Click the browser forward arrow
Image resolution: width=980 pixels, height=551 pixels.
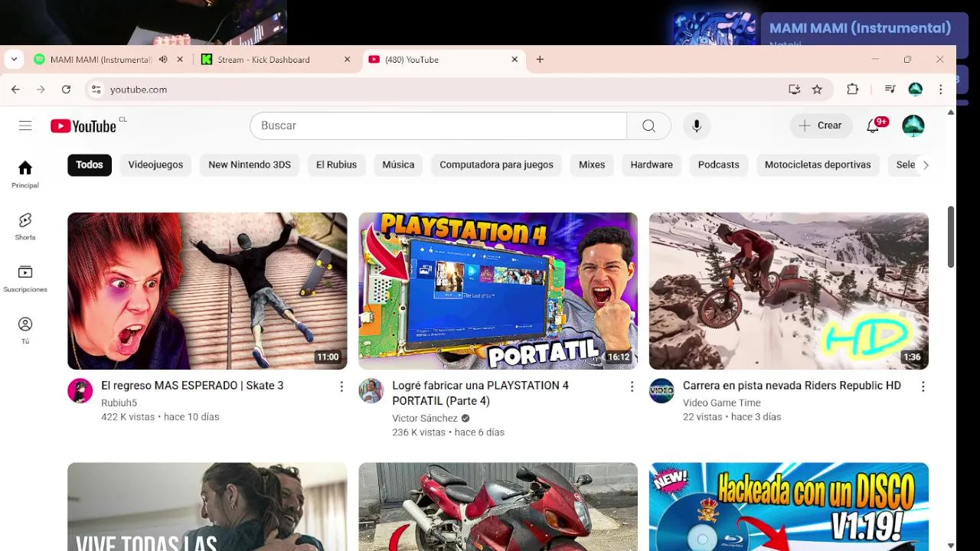coord(41,90)
